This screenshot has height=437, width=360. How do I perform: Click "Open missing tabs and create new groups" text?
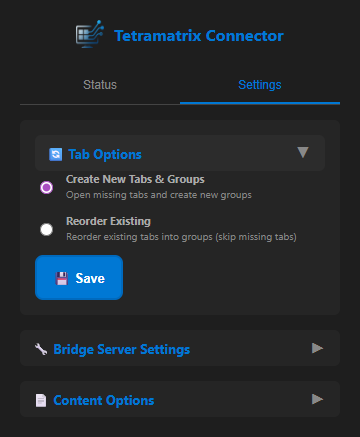(x=159, y=195)
